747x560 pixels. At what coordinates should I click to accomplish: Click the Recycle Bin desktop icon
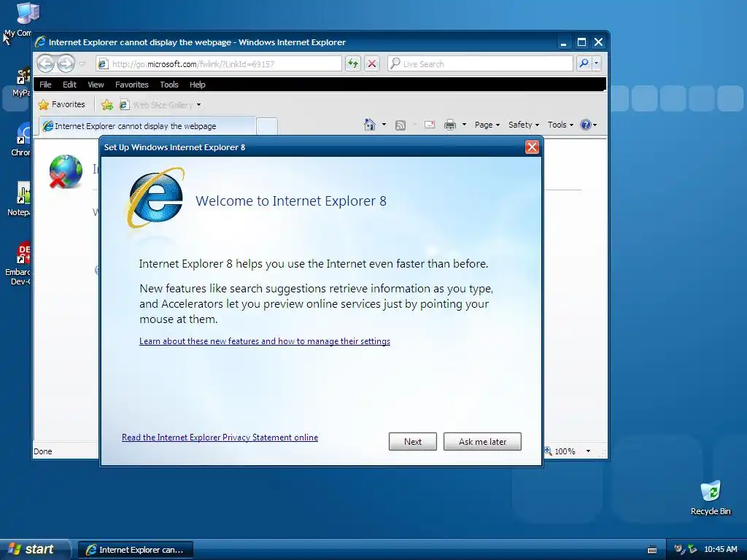point(711,498)
